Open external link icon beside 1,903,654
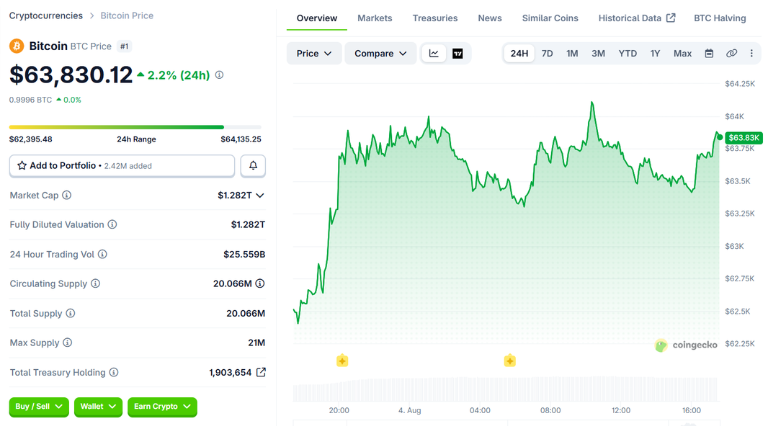This screenshot has height=432, width=768. click(261, 372)
